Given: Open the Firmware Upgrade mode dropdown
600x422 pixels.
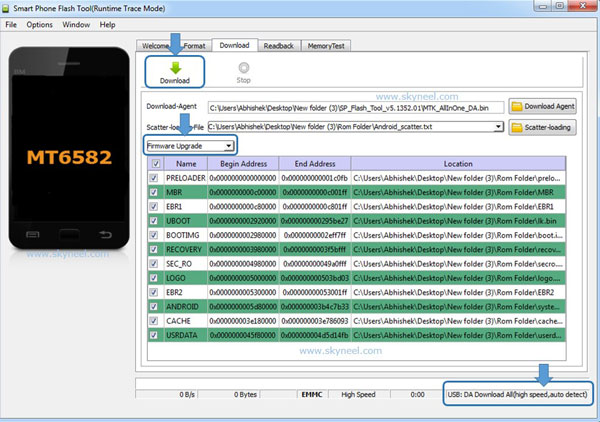Looking at the screenshot, I should click(190, 146).
